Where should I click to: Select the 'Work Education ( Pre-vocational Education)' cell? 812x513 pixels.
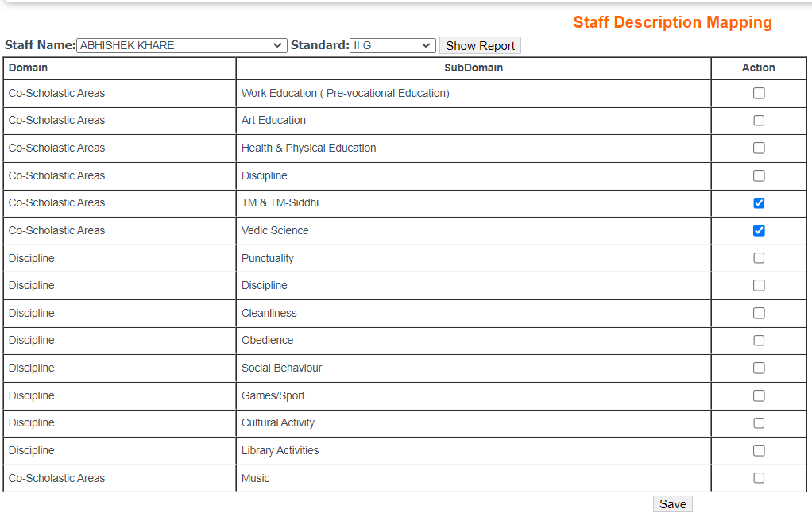coord(474,93)
